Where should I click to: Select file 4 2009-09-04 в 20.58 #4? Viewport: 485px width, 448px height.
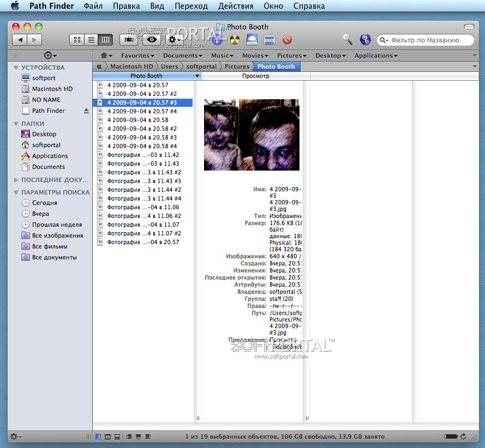pyautogui.click(x=142, y=146)
